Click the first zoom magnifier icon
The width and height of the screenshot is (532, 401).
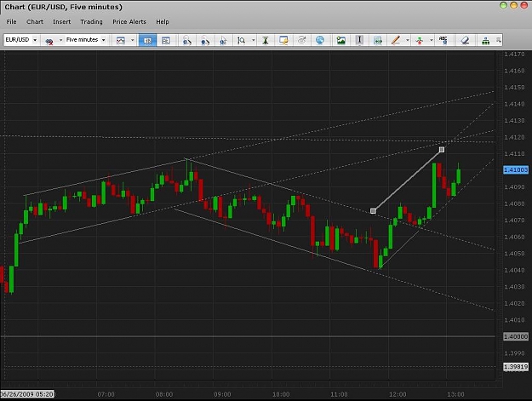tap(187, 40)
